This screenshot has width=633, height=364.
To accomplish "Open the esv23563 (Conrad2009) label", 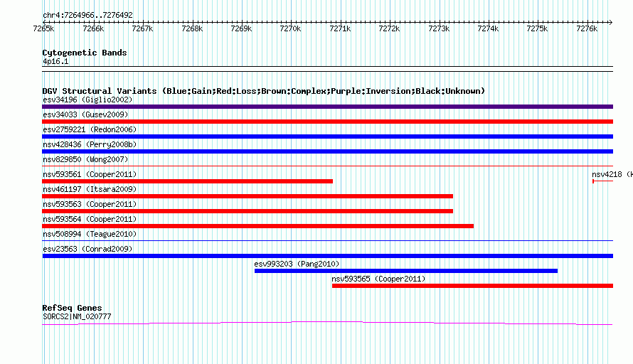I will click(x=87, y=249).
